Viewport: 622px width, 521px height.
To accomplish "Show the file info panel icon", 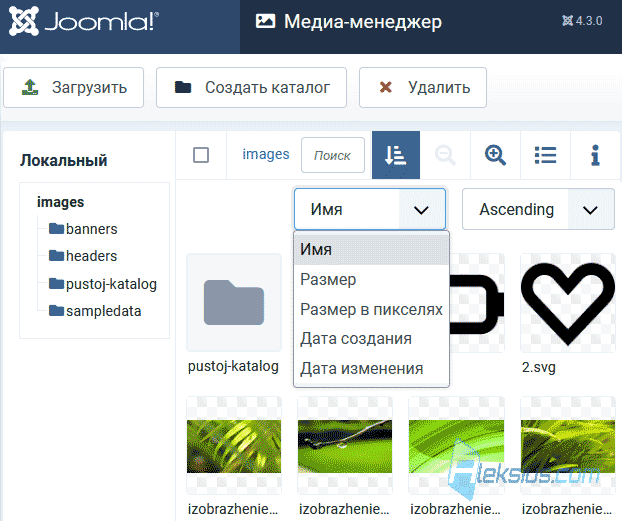I will pyautogui.click(x=595, y=155).
